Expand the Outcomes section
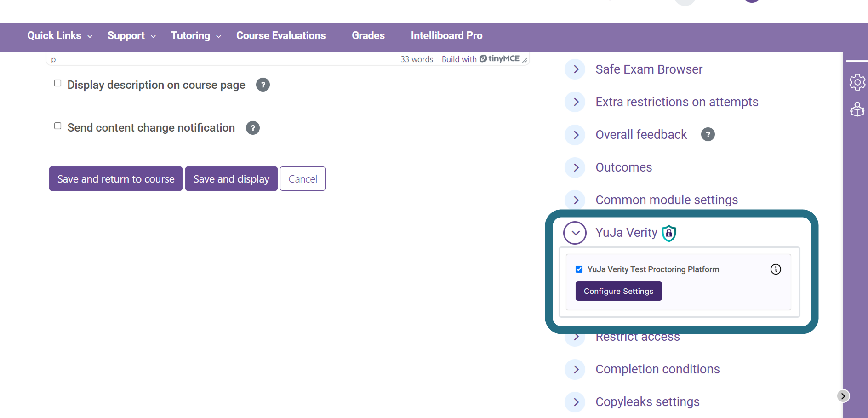The height and width of the screenshot is (418, 868). click(575, 167)
